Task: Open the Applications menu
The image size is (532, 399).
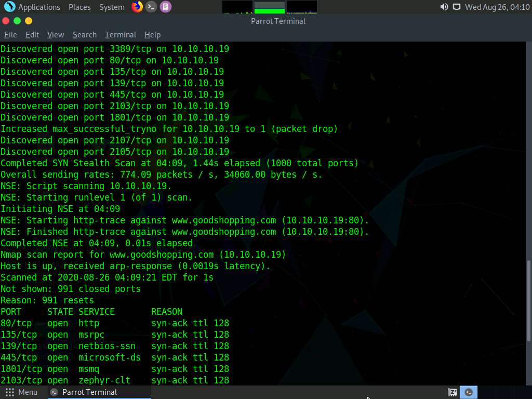Action: (x=39, y=7)
